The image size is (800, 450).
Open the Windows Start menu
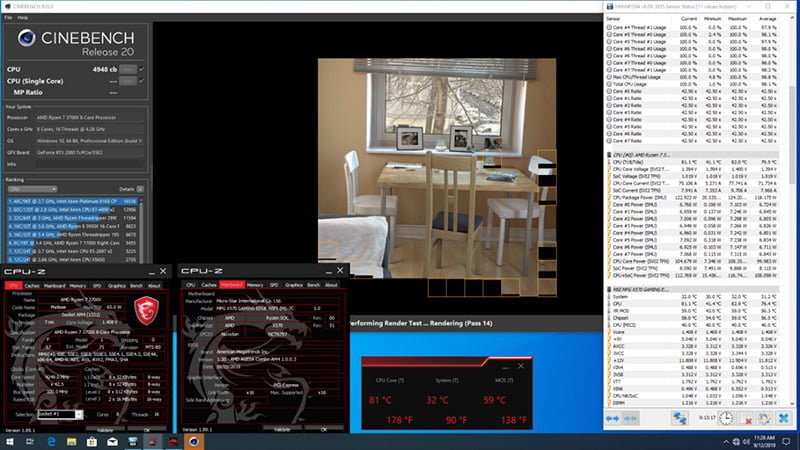click(10, 442)
